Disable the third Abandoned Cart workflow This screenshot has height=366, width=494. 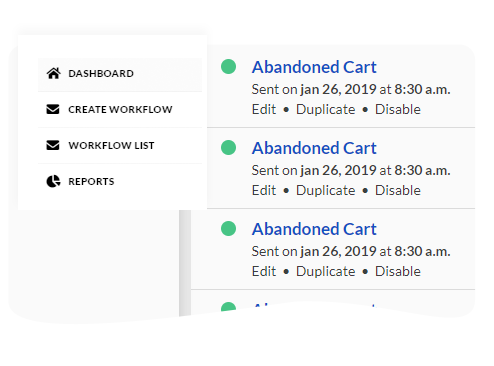point(398,271)
